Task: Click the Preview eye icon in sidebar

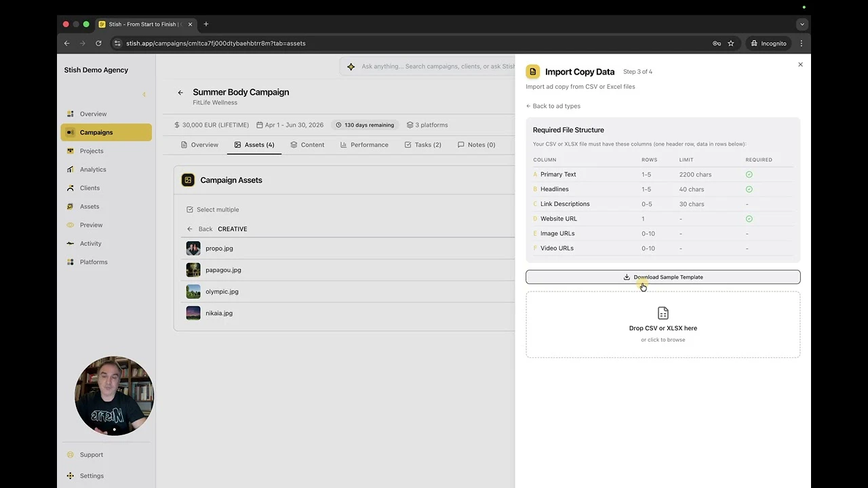Action: click(71, 225)
